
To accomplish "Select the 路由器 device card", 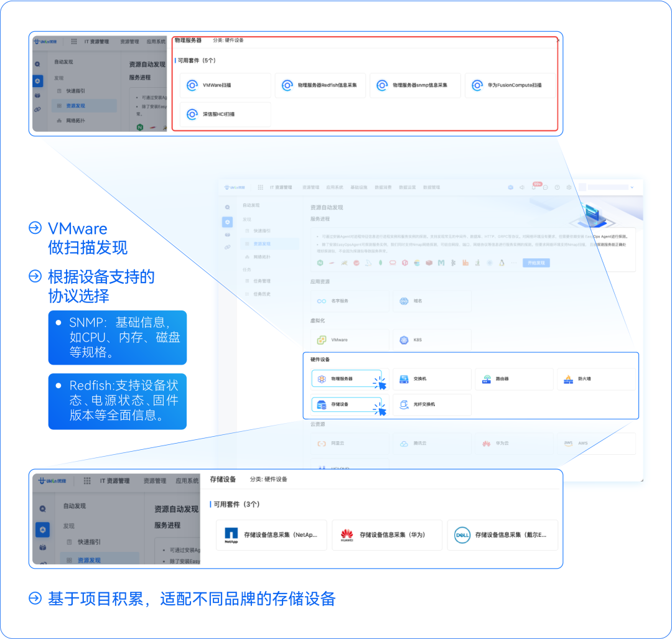I will pos(515,379).
